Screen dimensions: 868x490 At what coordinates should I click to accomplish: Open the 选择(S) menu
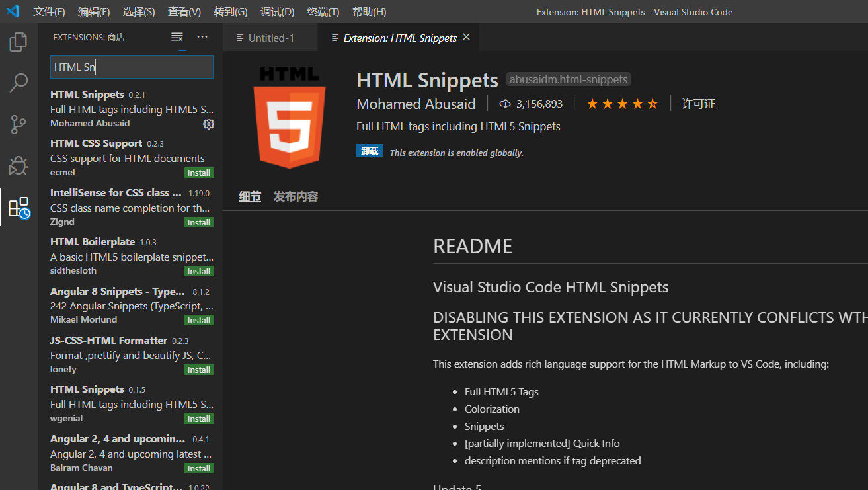point(139,12)
